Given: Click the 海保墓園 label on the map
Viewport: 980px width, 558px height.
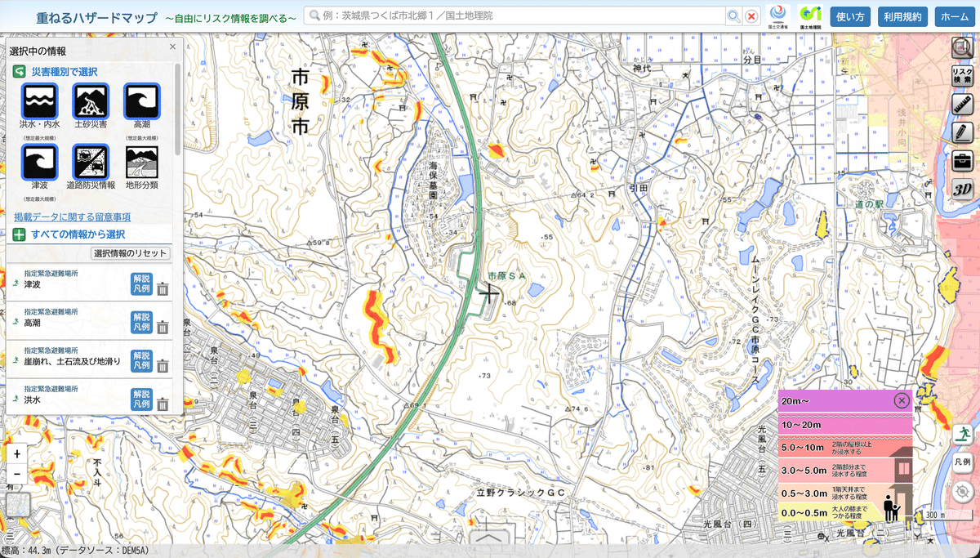Looking at the screenshot, I should 434,182.
